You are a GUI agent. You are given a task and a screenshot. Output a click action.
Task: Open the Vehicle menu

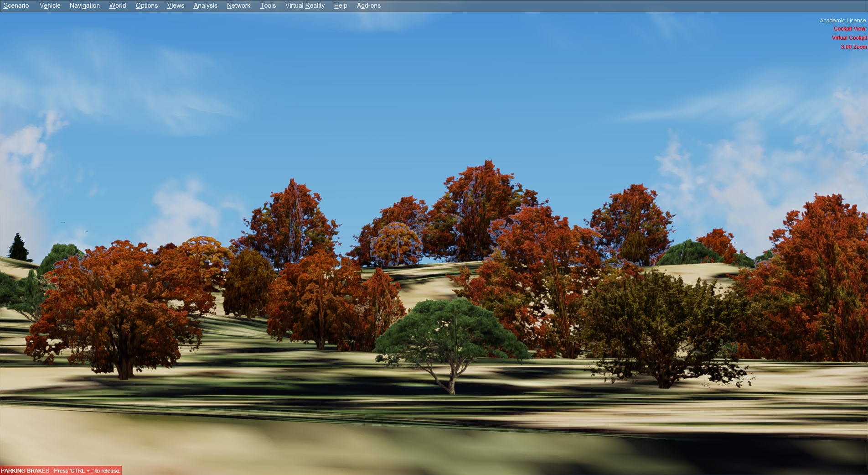(50, 5)
